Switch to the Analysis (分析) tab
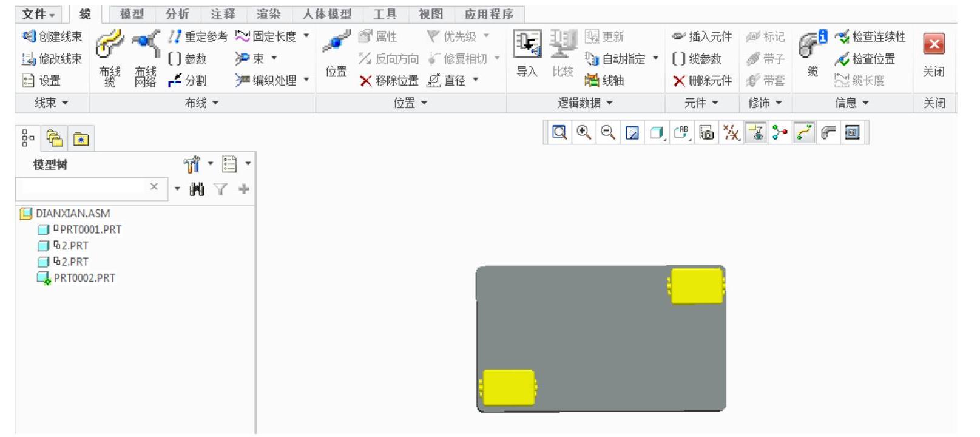The width and height of the screenshot is (980, 437). click(177, 14)
